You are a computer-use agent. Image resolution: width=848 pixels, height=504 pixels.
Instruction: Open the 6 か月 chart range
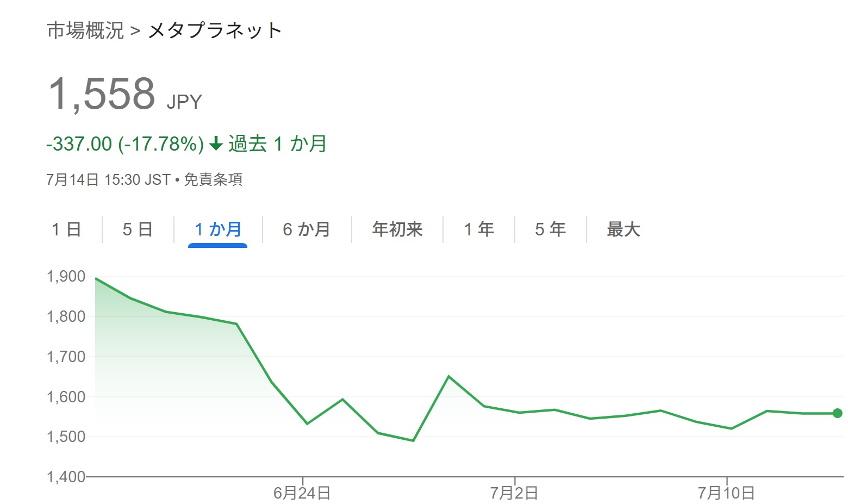(x=307, y=229)
